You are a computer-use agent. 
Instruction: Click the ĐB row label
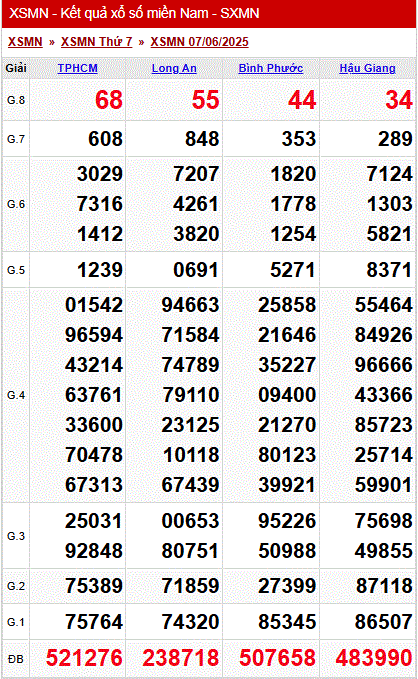click(x=16, y=659)
